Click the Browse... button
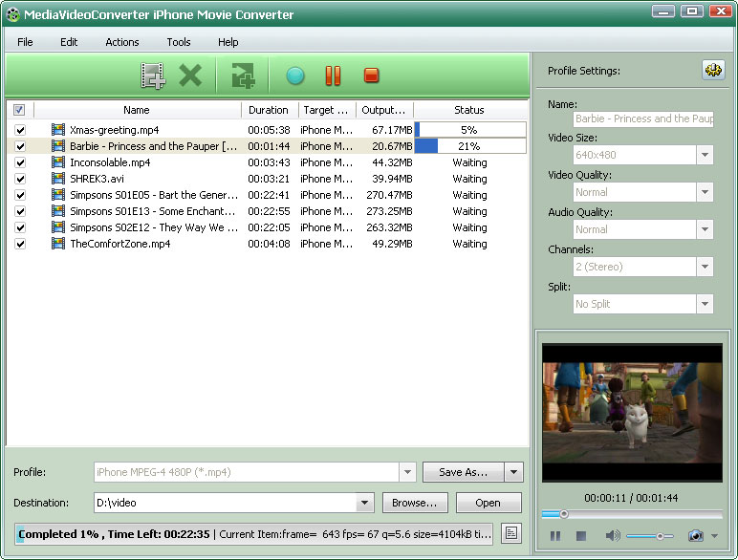Image resolution: width=738 pixels, height=560 pixels. 415,503
